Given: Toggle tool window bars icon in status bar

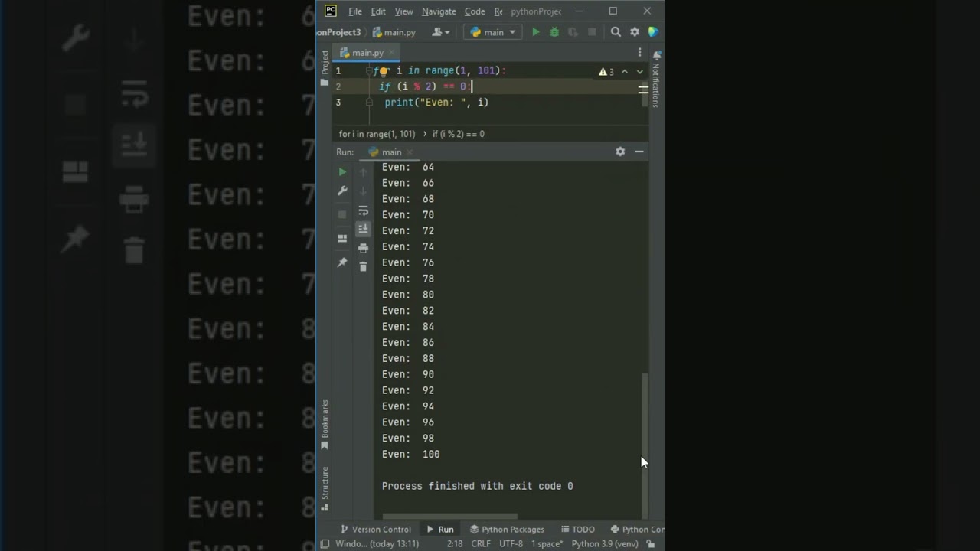Looking at the screenshot, I should click(325, 544).
